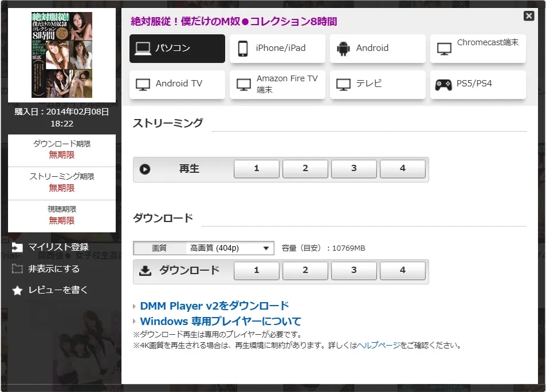The height and width of the screenshot is (392, 546).
Task: Download part 4 in the ダウンロード row
Action: pyautogui.click(x=403, y=271)
